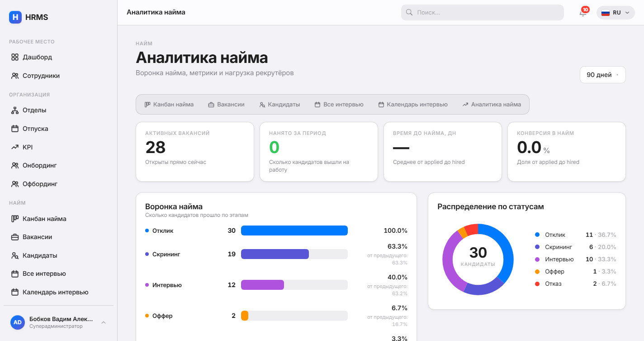644x341 pixels.
Task: Click the Конверсия в найм card
Action: [567, 152]
